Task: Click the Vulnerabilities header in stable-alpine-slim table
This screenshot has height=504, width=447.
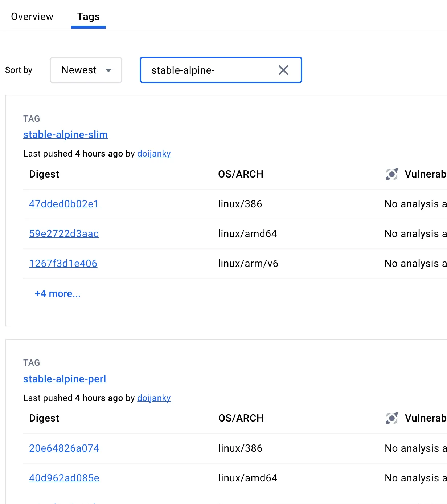Action: [x=425, y=174]
